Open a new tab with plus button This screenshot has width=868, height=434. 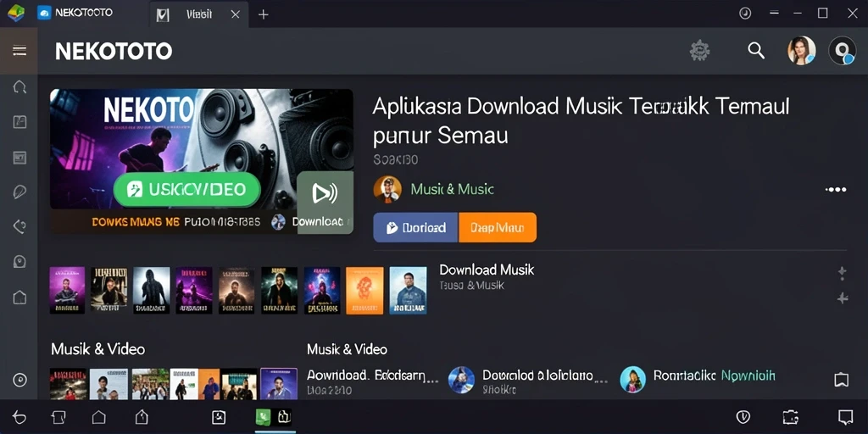[x=264, y=14]
